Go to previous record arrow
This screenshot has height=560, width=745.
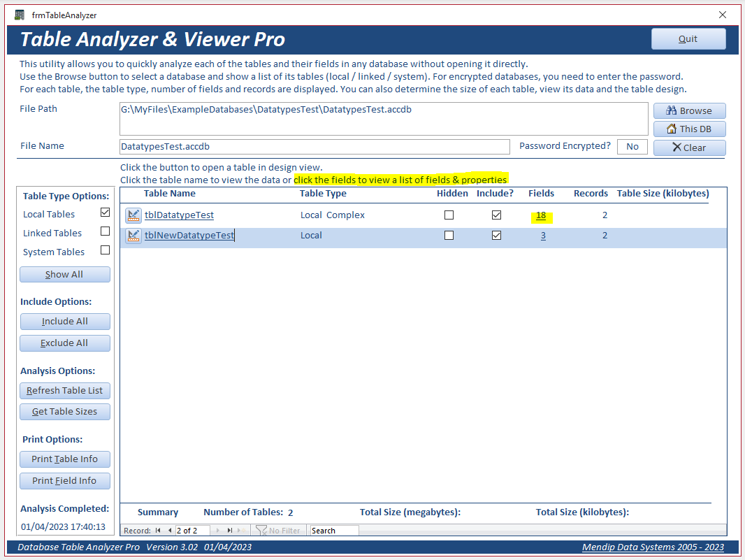click(170, 531)
